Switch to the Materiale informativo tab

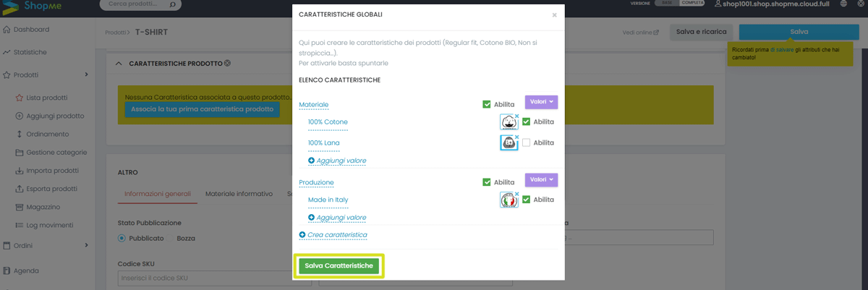point(239,194)
